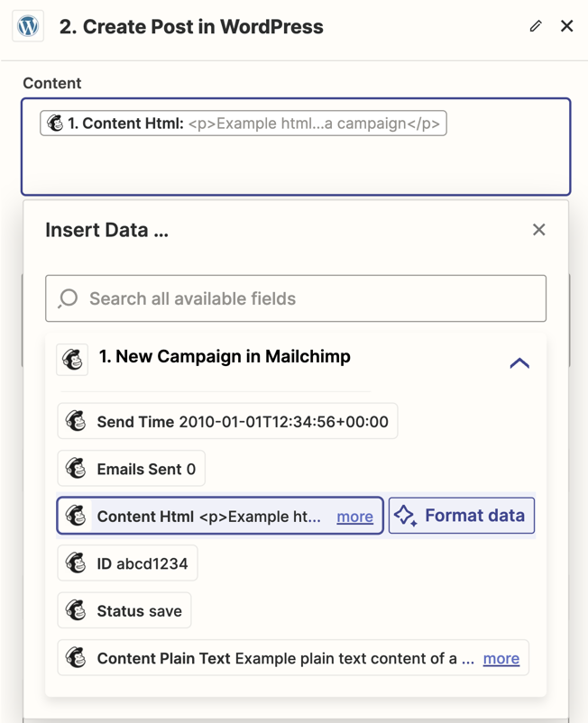Focus the Search all available fields box

click(307, 298)
